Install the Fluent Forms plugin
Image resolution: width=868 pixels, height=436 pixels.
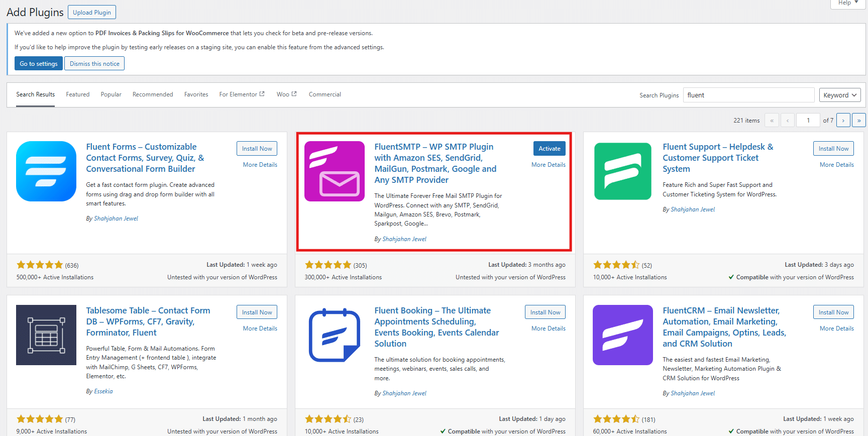(x=257, y=149)
